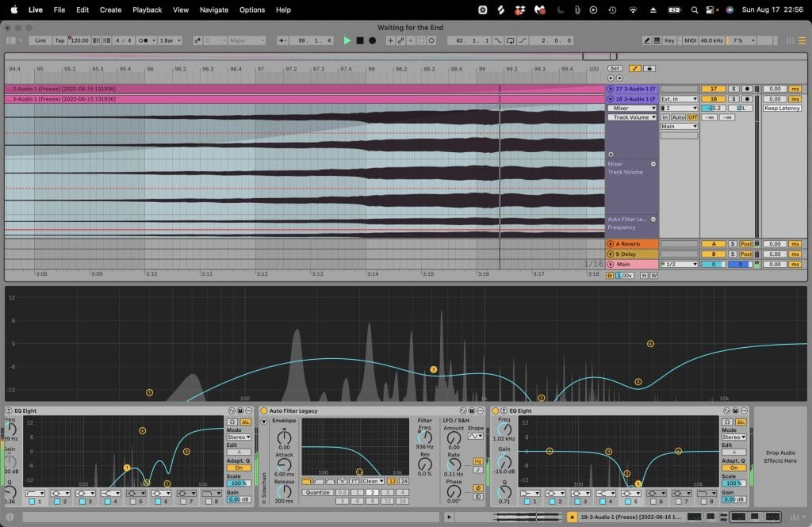Click the Hz rate mode in Auto Filter LFO

pyautogui.click(x=478, y=461)
